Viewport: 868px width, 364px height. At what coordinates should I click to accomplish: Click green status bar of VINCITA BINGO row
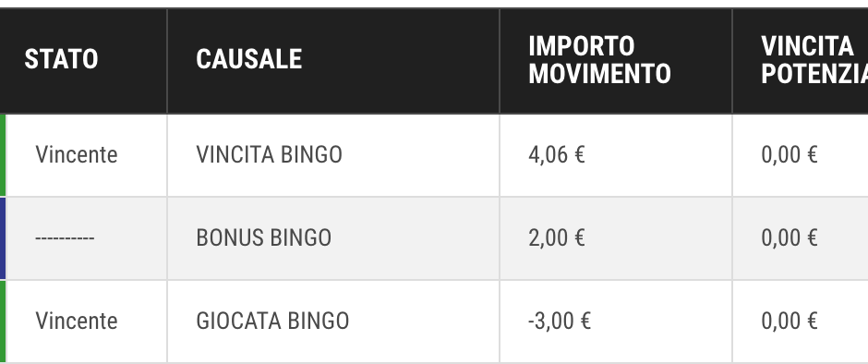pyautogui.click(x=3, y=155)
